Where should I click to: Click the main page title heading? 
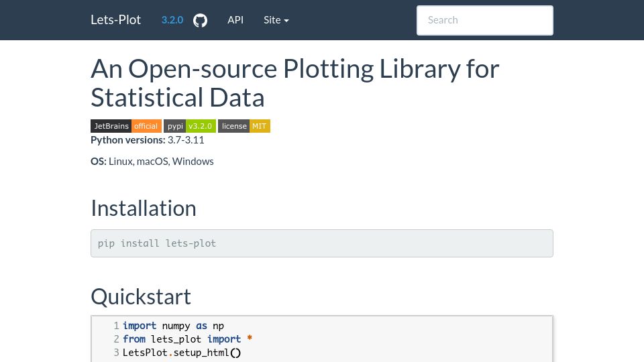point(295,83)
